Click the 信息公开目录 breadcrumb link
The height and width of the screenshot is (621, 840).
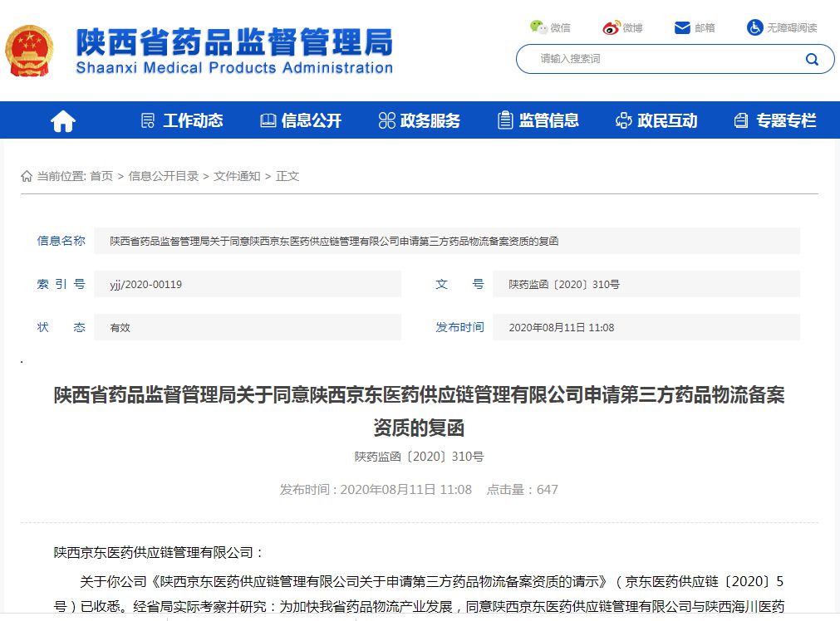click(164, 176)
